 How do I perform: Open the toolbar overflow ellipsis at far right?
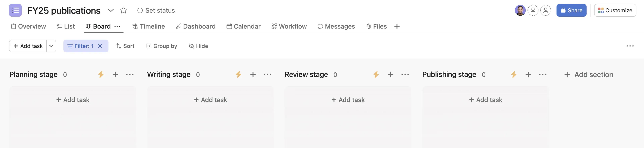(x=630, y=46)
